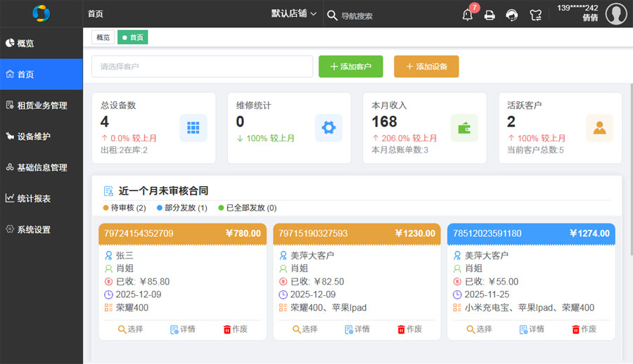
Task: Expand 设备维护 sidebar menu
Action: [41, 136]
